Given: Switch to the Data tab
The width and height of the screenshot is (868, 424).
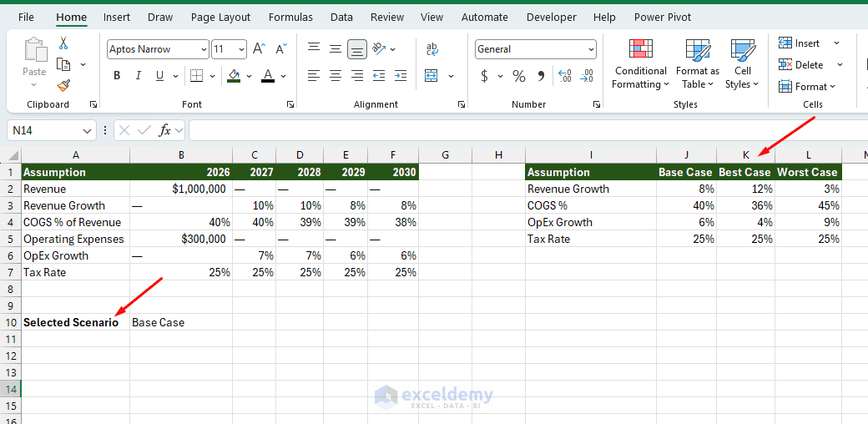Looking at the screenshot, I should click(x=341, y=18).
